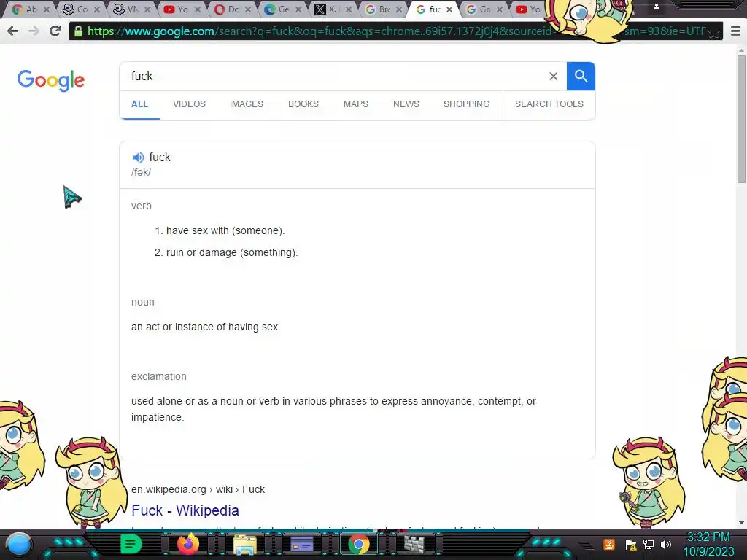Open File Explorer from the taskbar
This screenshot has width=747, height=560.
pyautogui.click(x=245, y=544)
